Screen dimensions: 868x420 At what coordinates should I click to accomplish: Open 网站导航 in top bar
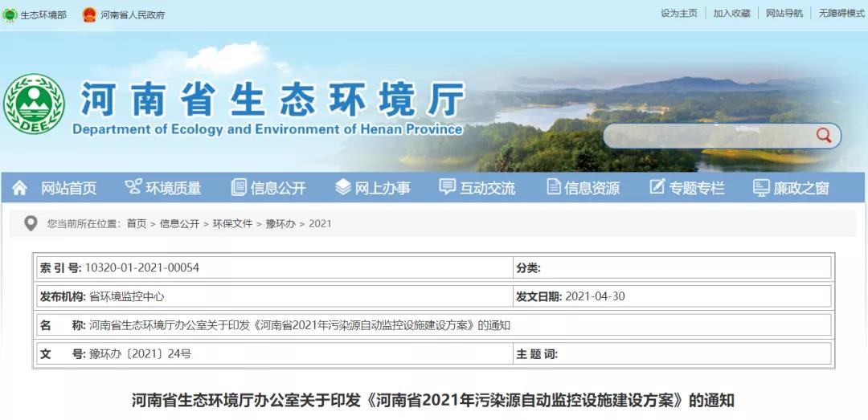pos(784,14)
